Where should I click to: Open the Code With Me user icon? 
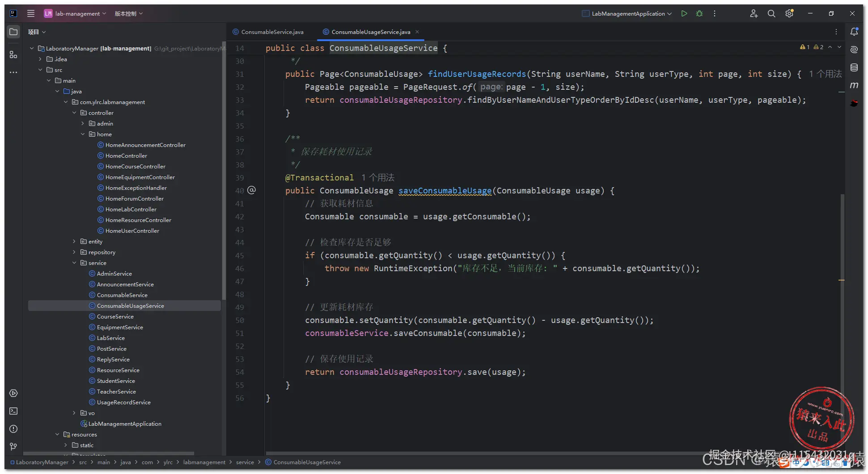point(754,13)
